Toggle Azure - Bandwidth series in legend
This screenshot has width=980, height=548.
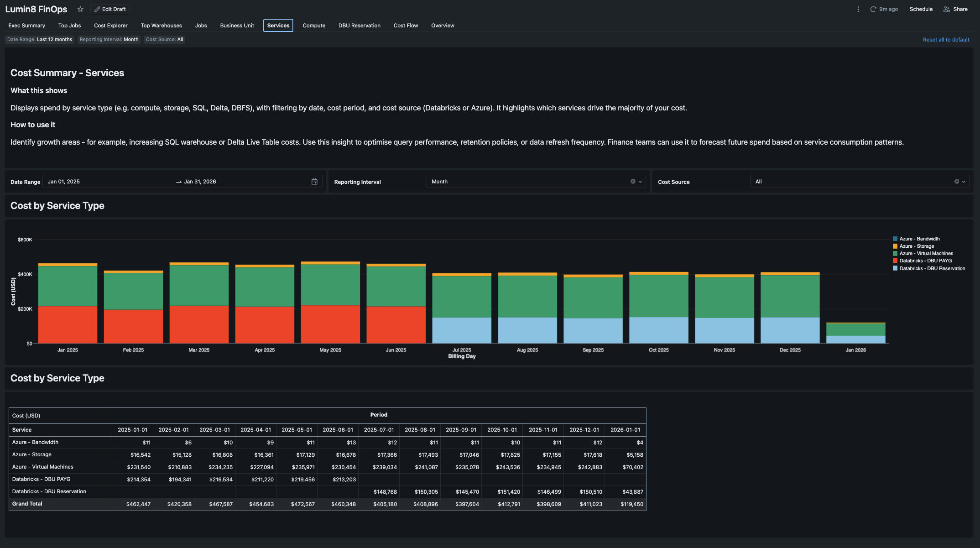[919, 239]
